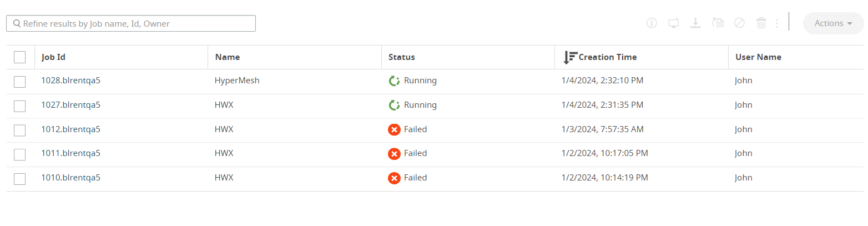Open job 1011.blrentqa5 link
The height and width of the screenshot is (226, 868).
(70, 153)
